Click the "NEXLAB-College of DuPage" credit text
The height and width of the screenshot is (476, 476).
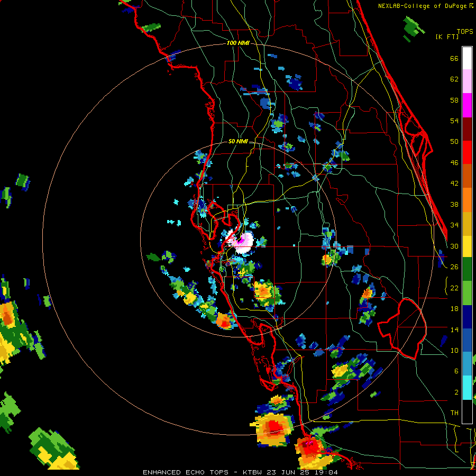pos(422,6)
